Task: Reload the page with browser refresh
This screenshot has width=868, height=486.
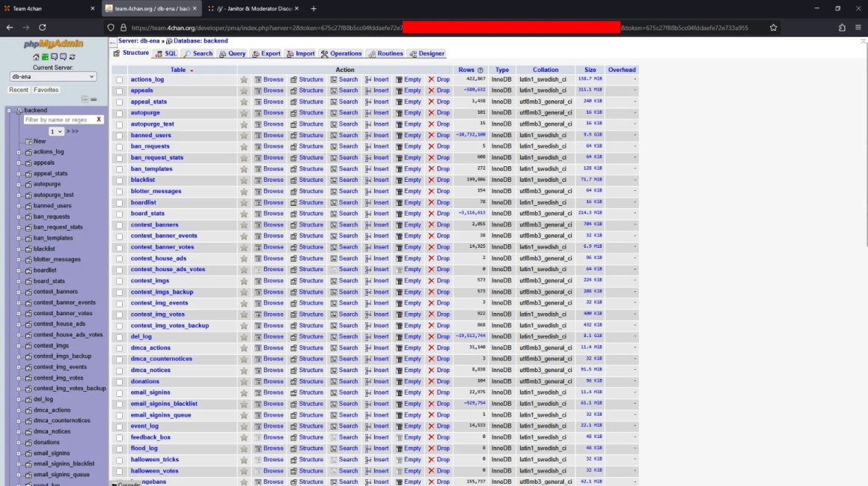Action: [x=42, y=27]
